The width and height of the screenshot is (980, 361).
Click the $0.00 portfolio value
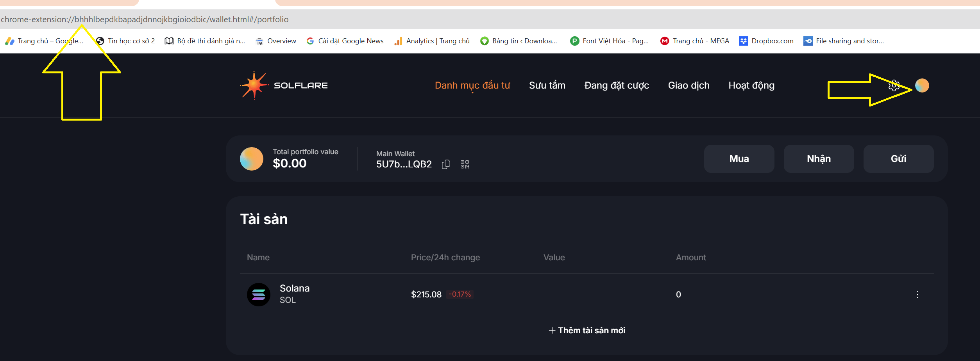[290, 164]
